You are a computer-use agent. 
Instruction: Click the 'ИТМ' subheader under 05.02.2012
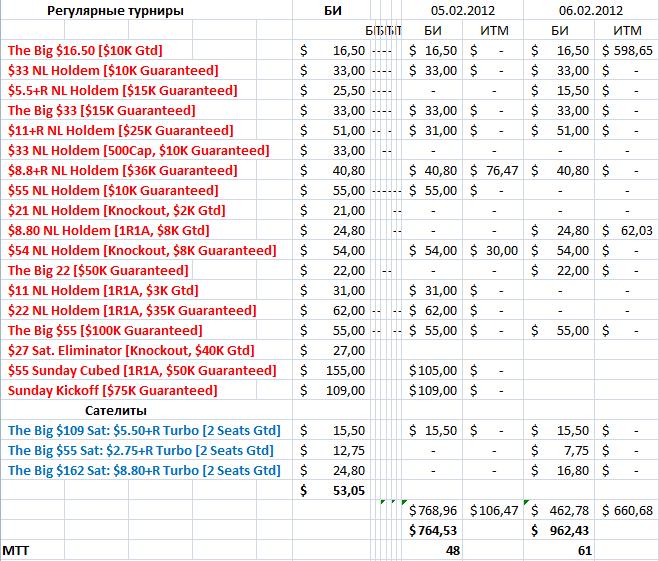494,31
